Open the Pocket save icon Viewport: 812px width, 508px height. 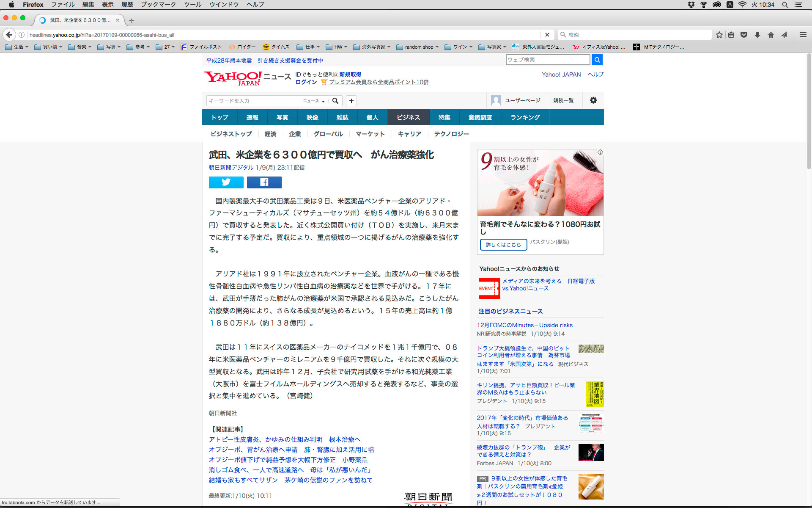point(744,35)
